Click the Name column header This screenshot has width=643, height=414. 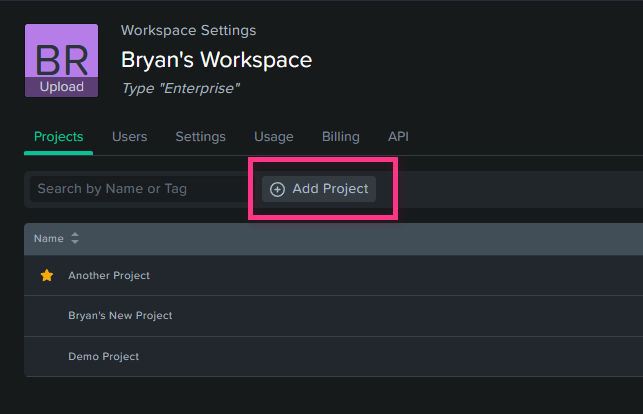(x=49, y=239)
